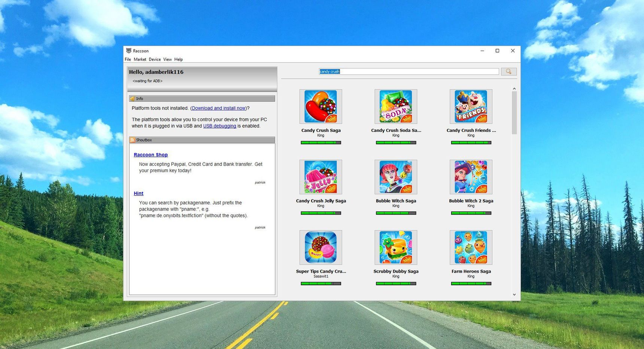Select the Bubble Witch 2 Saga icon
Viewport: 644px width, 349px height.
tap(471, 177)
